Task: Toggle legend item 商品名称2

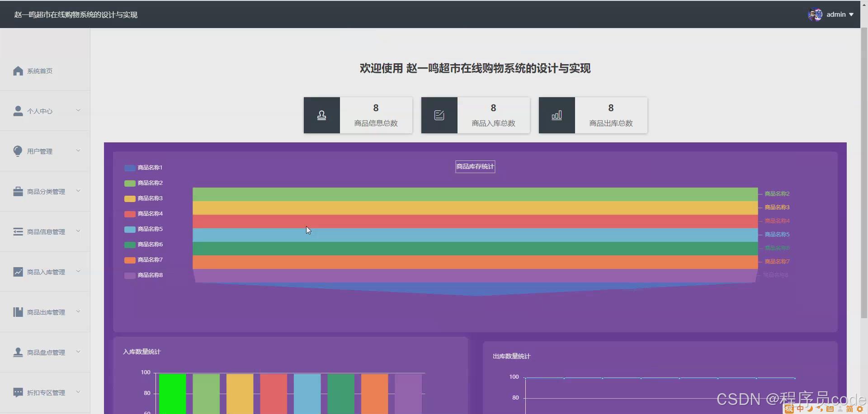Action: coord(143,183)
